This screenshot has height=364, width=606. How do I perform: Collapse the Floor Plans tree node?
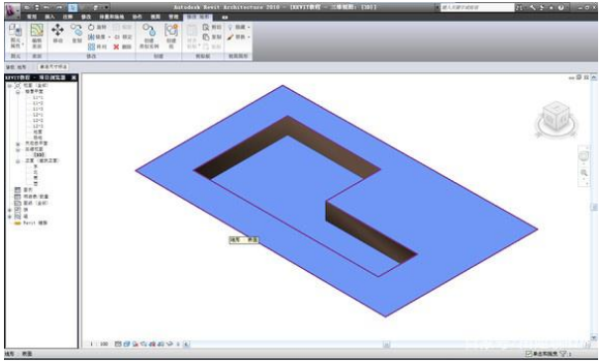pos(18,92)
